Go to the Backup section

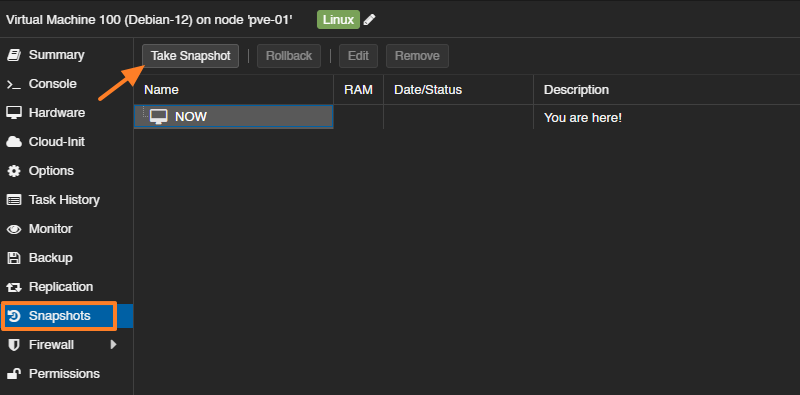[66, 258]
